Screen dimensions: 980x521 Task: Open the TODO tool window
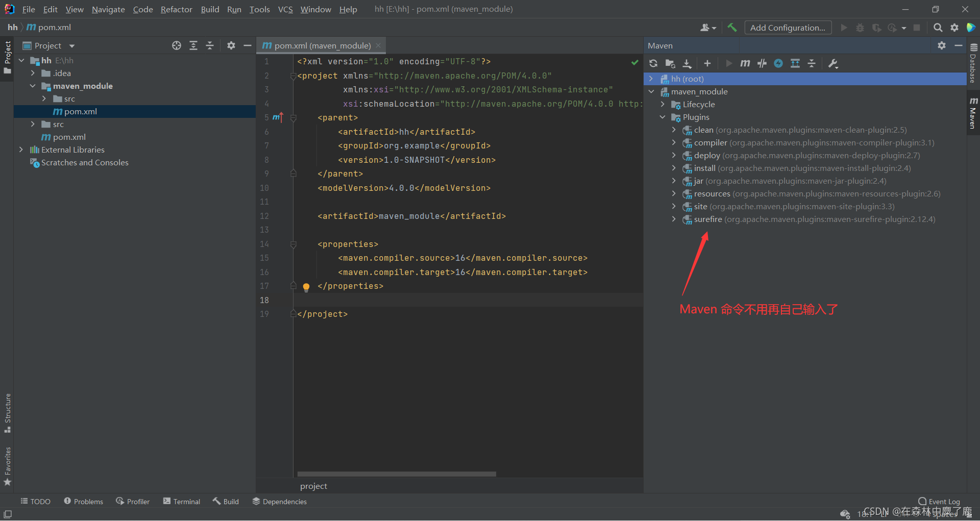(35, 502)
